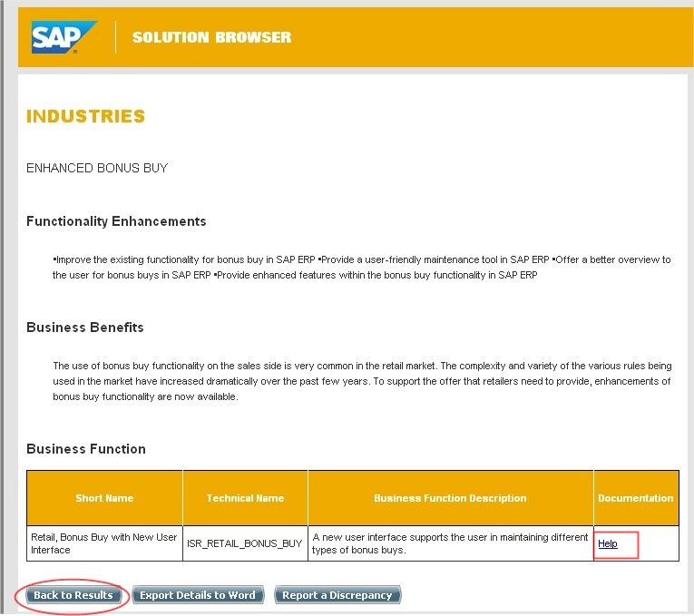Click the Technical Name column header
This screenshot has width=694, height=616.
click(245, 498)
